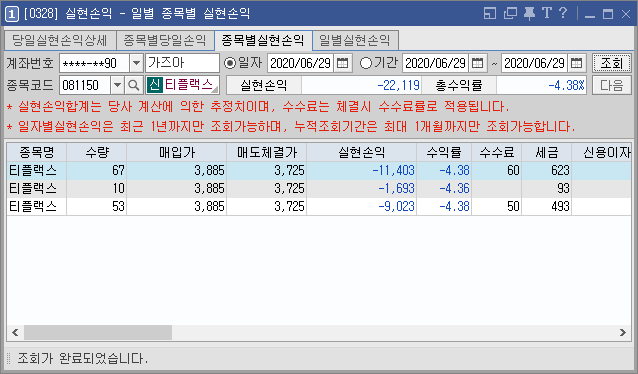Image resolution: width=638 pixels, height=374 pixels.
Task: Open calendar for period end date
Action: (577, 63)
